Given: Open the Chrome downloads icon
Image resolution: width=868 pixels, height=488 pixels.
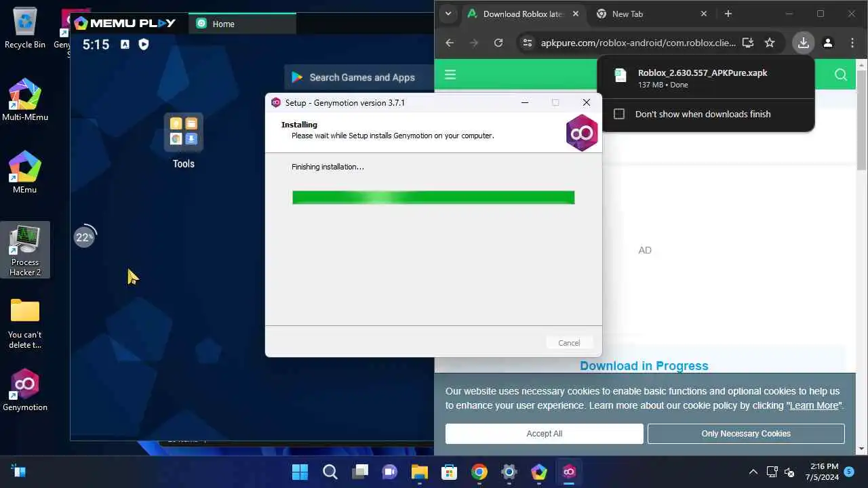Looking at the screenshot, I should [x=804, y=43].
